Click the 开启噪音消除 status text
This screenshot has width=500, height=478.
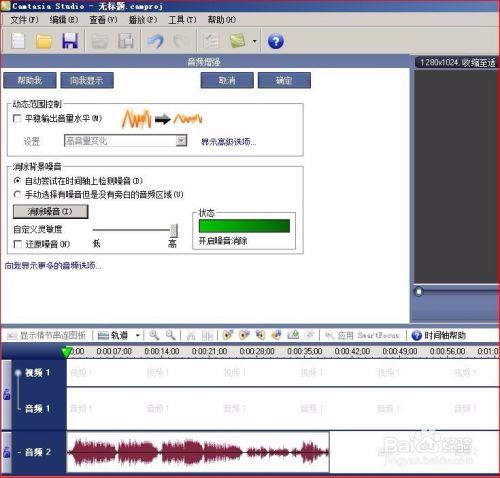[x=223, y=241]
